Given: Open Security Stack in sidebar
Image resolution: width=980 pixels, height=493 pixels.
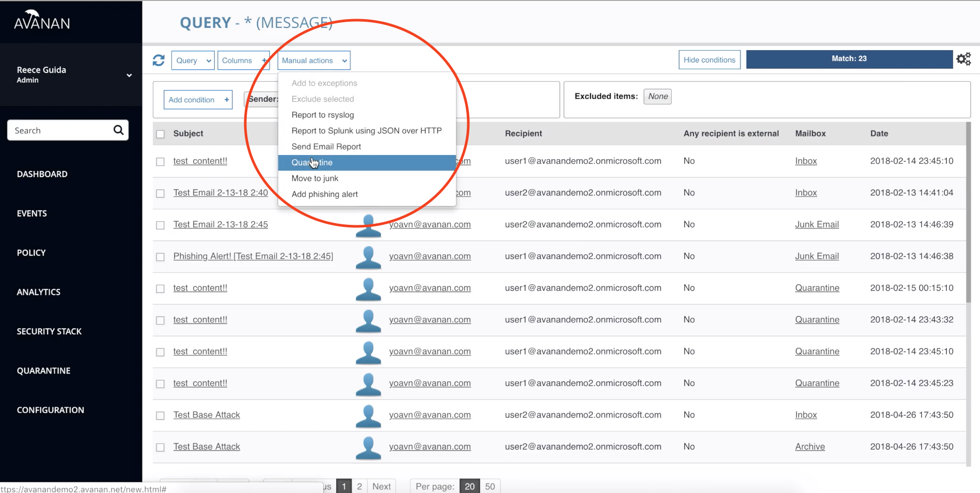Looking at the screenshot, I should [x=50, y=331].
